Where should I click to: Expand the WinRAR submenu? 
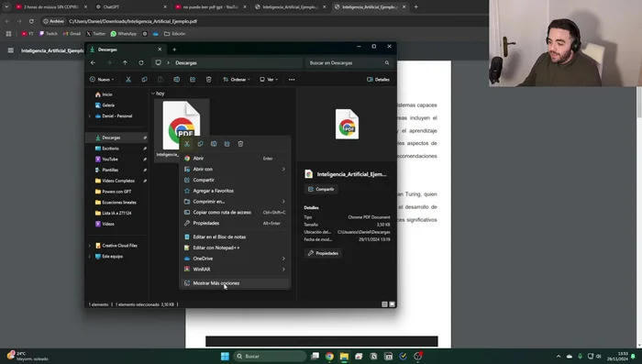283,269
